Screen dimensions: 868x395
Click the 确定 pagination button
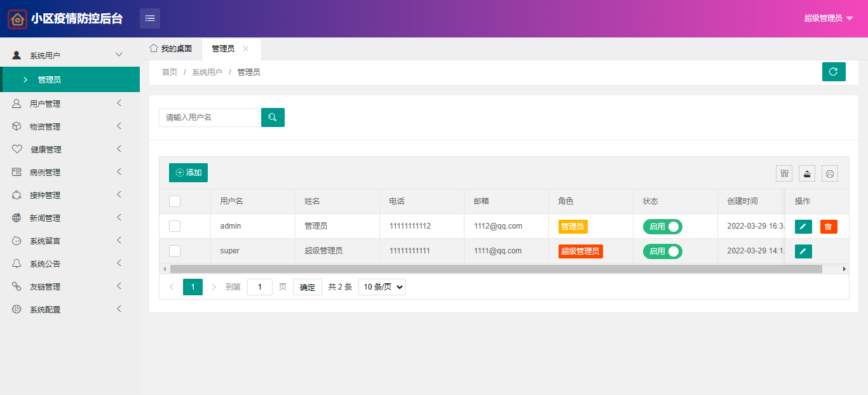coord(308,287)
